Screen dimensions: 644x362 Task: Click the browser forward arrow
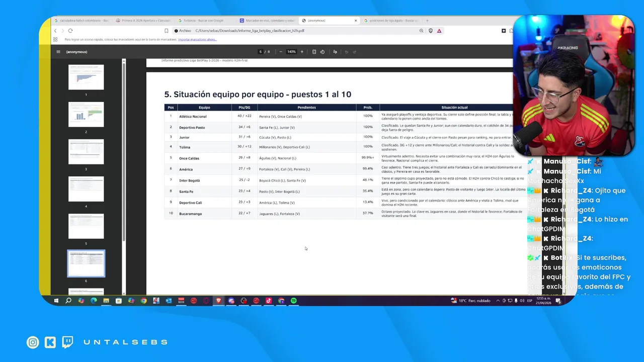pyautogui.click(x=62, y=31)
